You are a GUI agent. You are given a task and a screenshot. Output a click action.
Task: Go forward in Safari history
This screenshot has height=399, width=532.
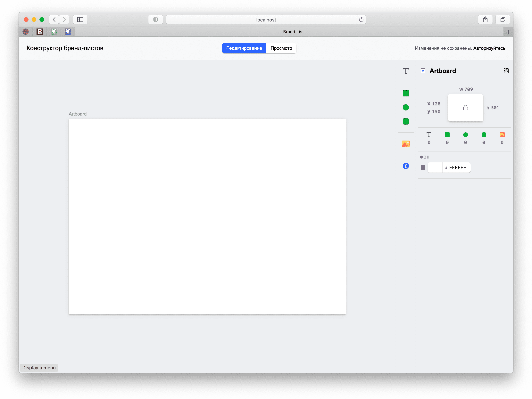64,20
